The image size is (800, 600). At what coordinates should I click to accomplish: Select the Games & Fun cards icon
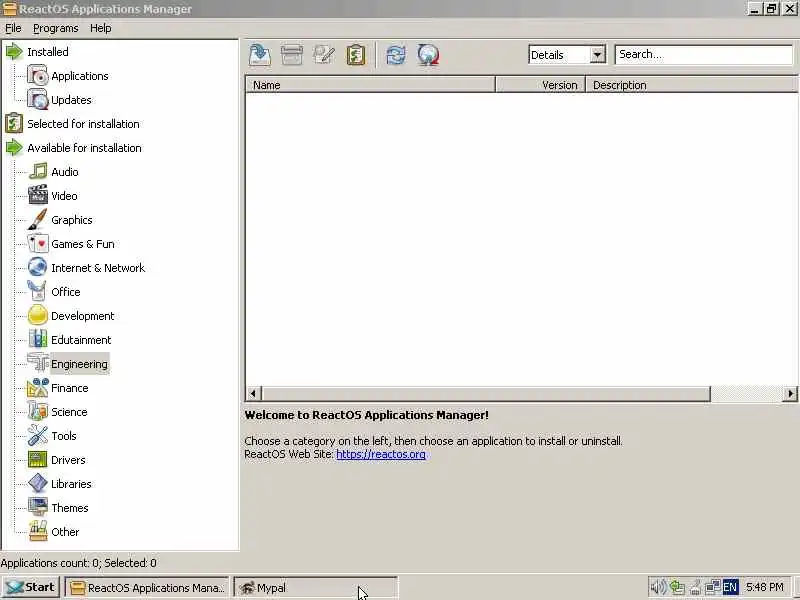[38, 243]
